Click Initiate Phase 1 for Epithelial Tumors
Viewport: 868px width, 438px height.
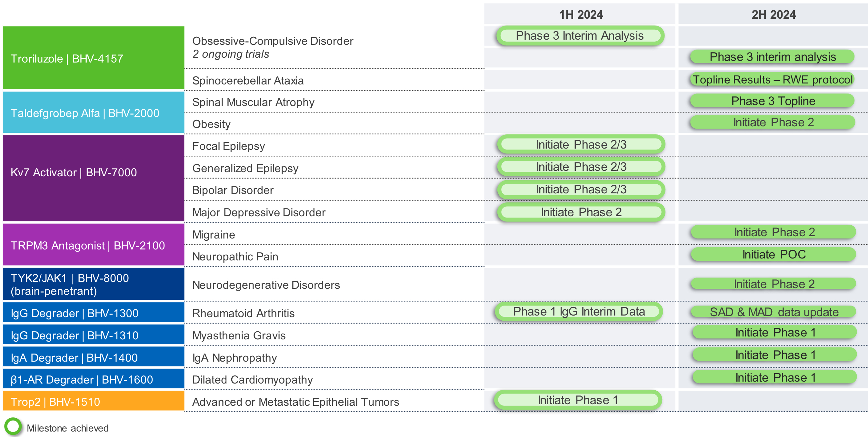pos(578,400)
